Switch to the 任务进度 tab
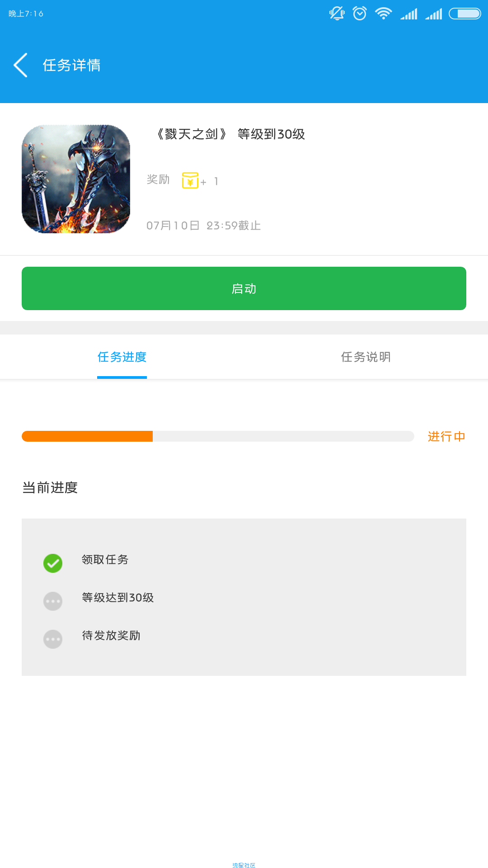Viewport: 488px width, 868px height. [x=122, y=357]
